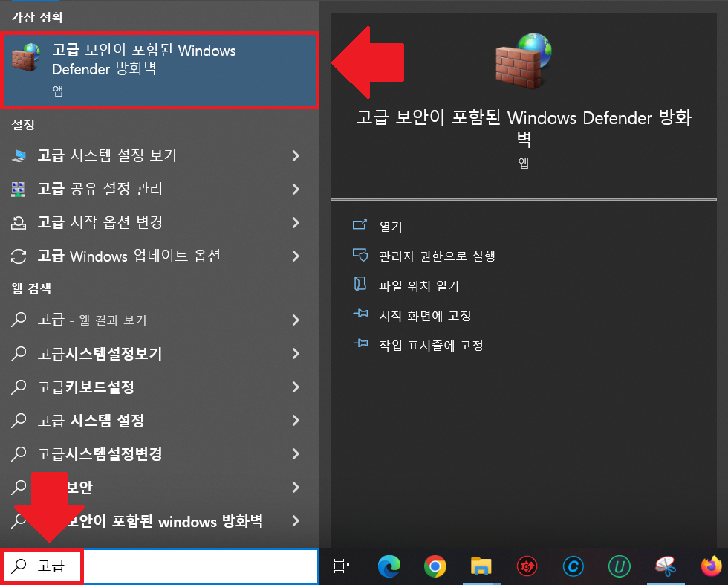Screen dimensions: 728x585
Task: Click search icon beside 고급시스템설정변경
Action: click(19, 453)
